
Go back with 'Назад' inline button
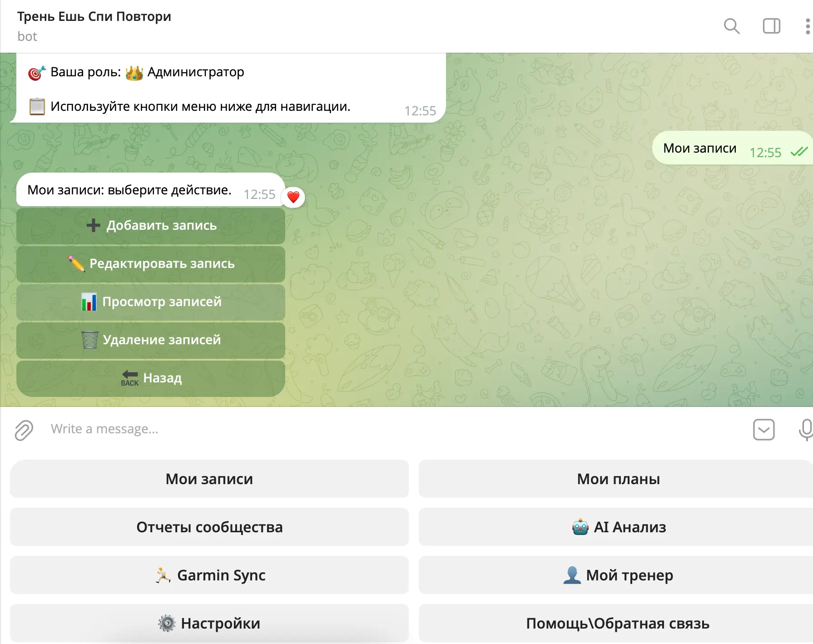click(151, 378)
